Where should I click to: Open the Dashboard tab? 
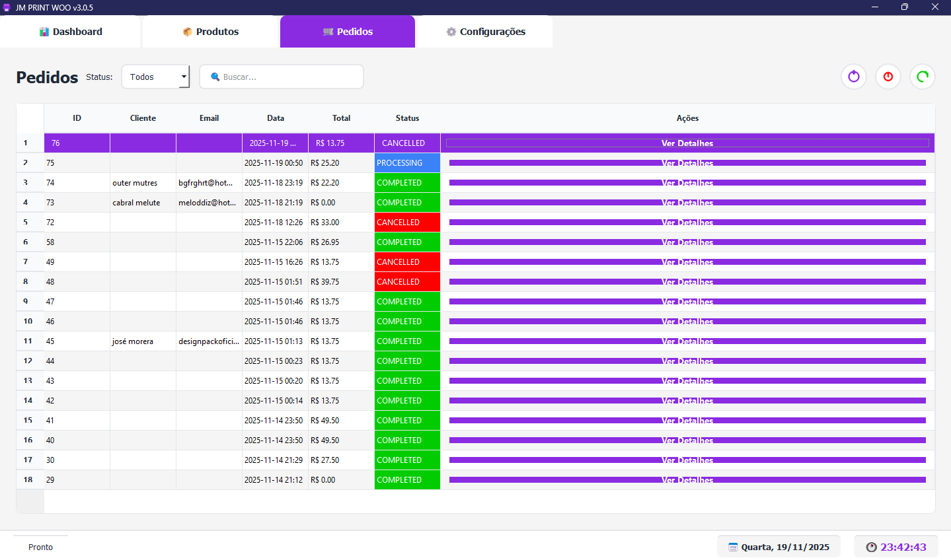click(x=70, y=32)
